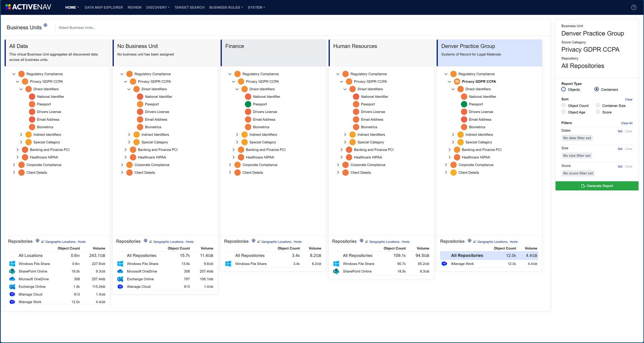Open the DISCOVERY menu
Viewport: 644px width, 343px height.
[x=157, y=7]
